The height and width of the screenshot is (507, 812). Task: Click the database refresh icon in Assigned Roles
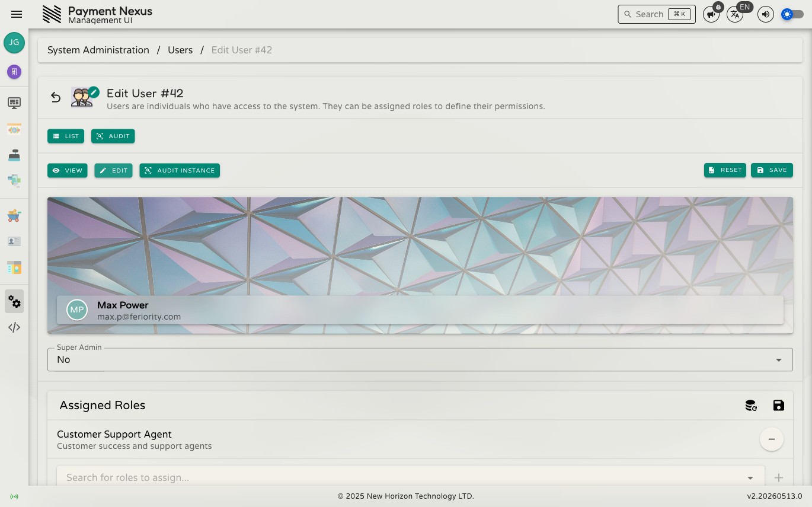[751, 406]
